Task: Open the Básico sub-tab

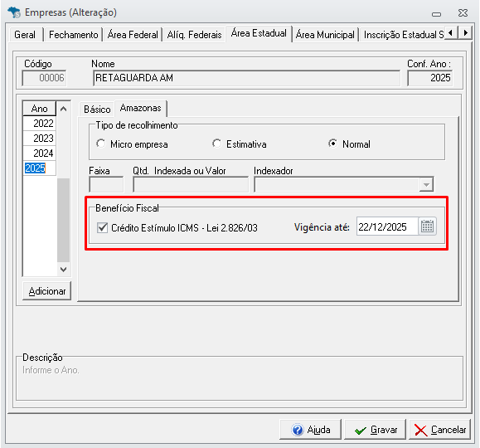Action: tap(97, 110)
